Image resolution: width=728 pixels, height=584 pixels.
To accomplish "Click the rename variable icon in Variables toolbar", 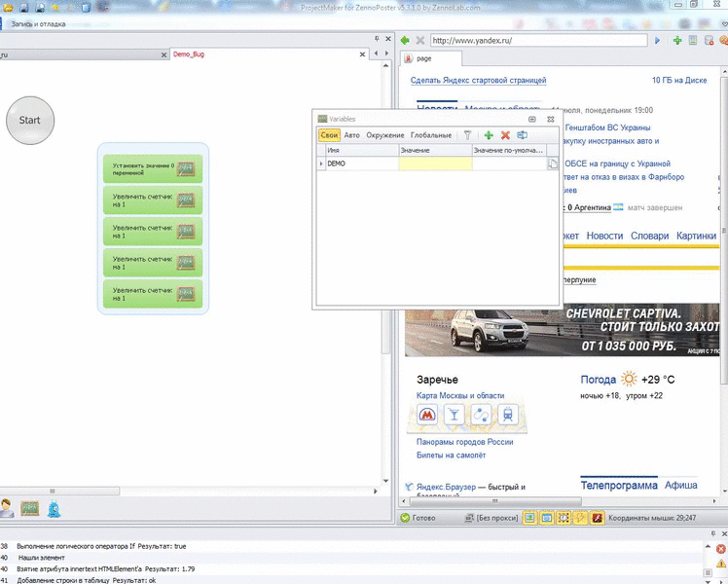I will tap(523, 135).
